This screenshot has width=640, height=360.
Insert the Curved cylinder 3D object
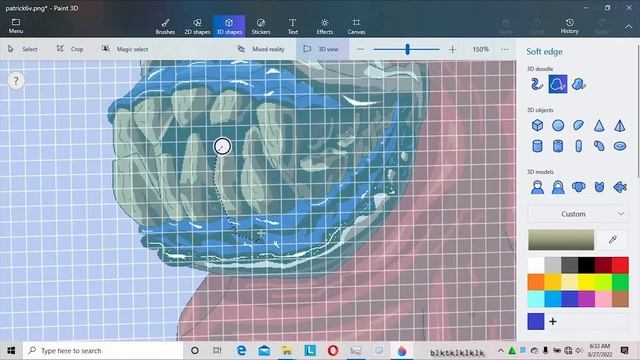click(599, 146)
